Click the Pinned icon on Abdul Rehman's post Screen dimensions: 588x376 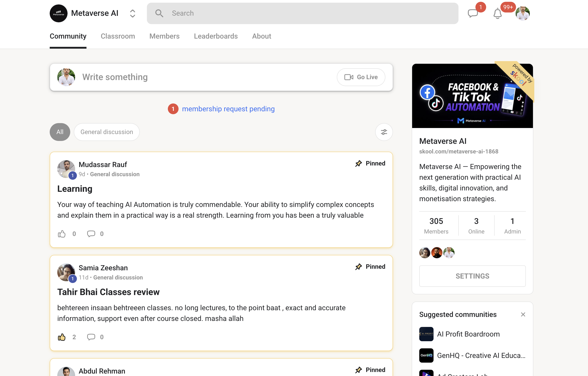tap(358, 370)
